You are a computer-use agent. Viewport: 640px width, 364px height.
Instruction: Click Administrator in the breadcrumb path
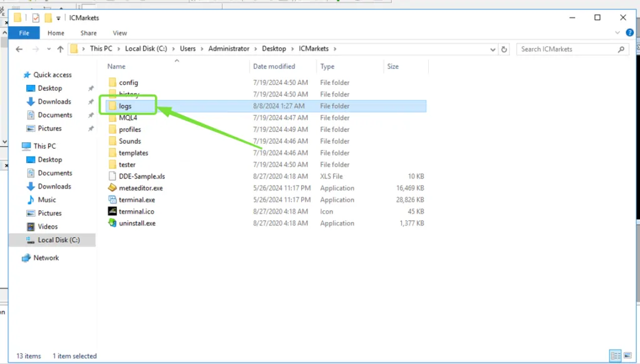tap(229, 49)
